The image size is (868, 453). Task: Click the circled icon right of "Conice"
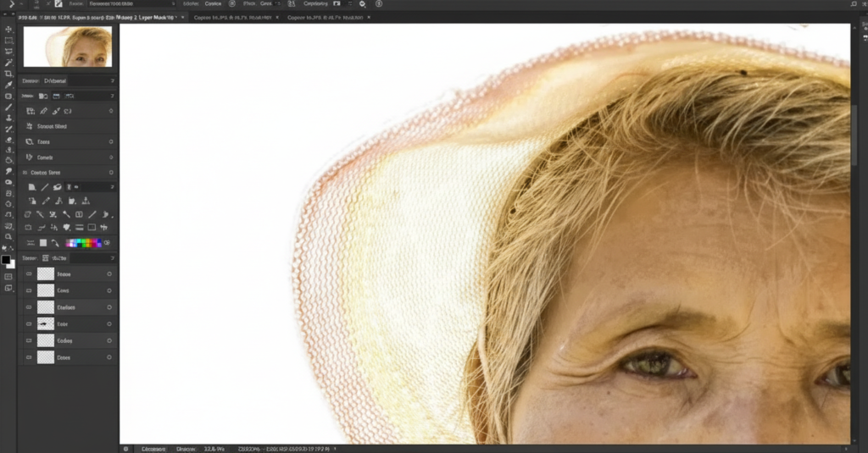click(x=232, y=4)
